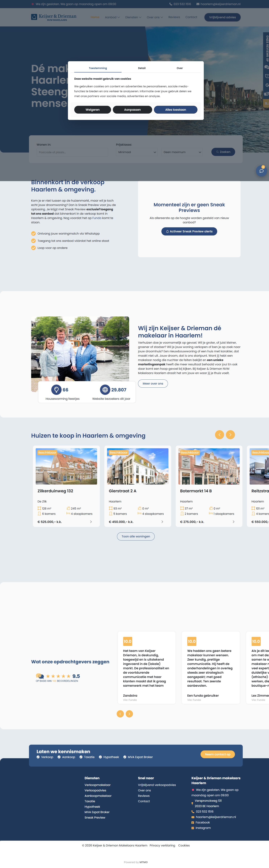Click the magnifier Zoeken search button
269x868 pixels.
(223, 152)
